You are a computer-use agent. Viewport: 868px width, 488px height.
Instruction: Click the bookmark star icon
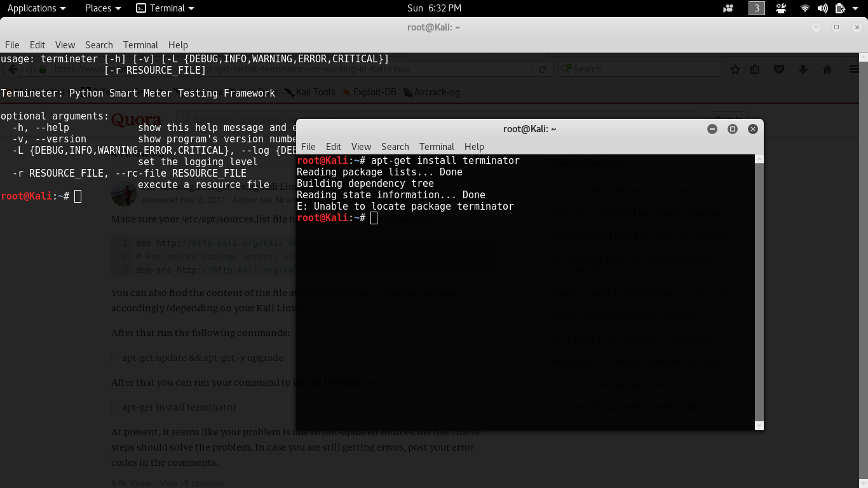pyautogui.click(x=735, y=69)
